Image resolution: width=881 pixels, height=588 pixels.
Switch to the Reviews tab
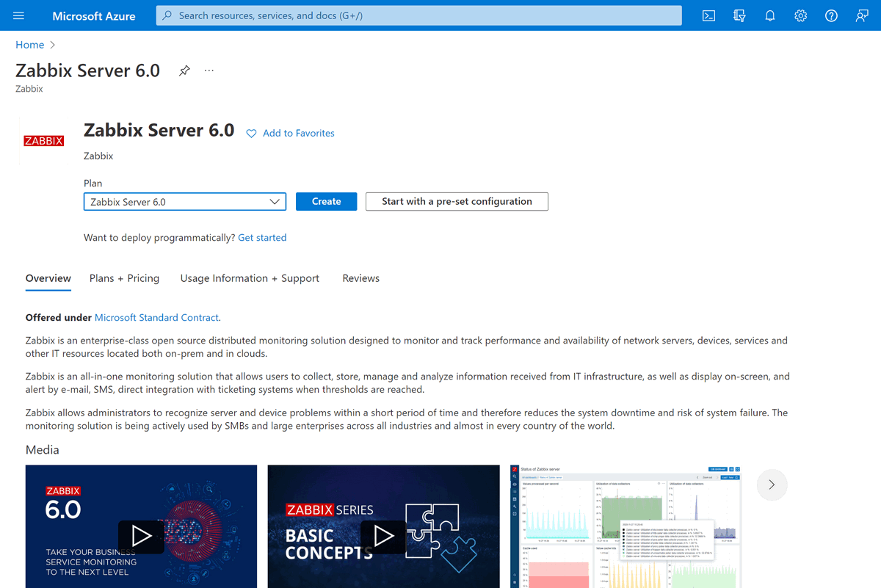coord(361,278)
